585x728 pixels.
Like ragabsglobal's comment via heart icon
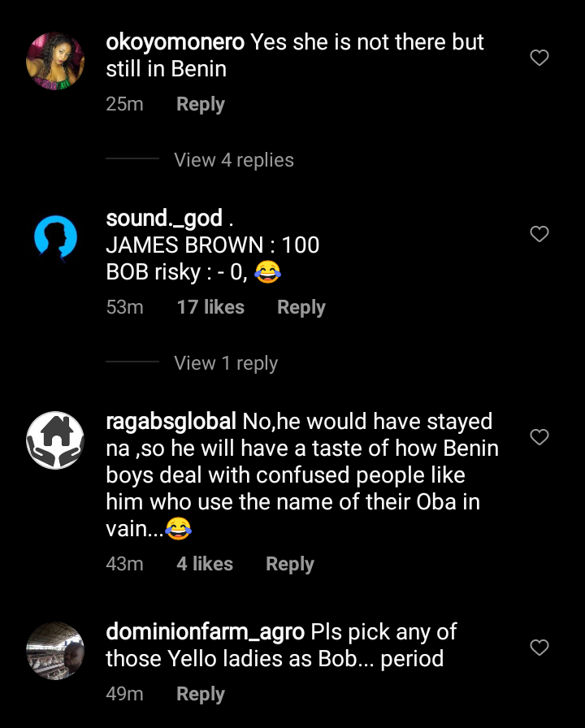tap(539, 437)
